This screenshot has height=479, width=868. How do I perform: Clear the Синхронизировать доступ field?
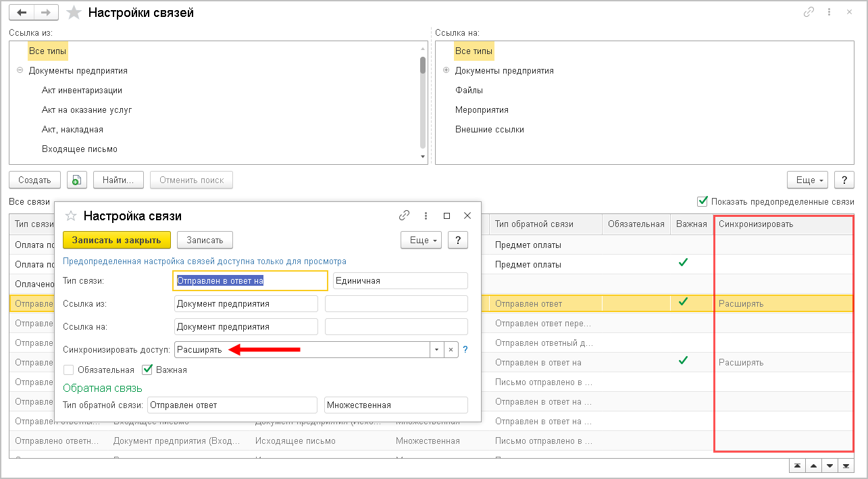tap(451, 349)
